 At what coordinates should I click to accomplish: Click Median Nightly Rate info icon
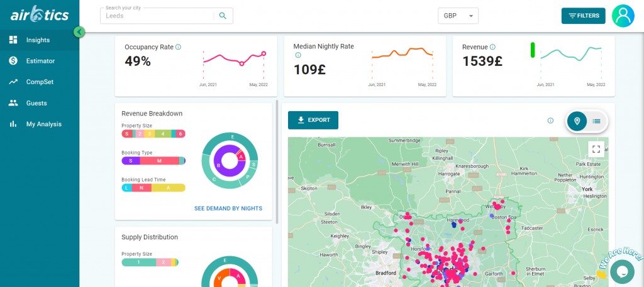pyautogui.click(x=298, y=55)
